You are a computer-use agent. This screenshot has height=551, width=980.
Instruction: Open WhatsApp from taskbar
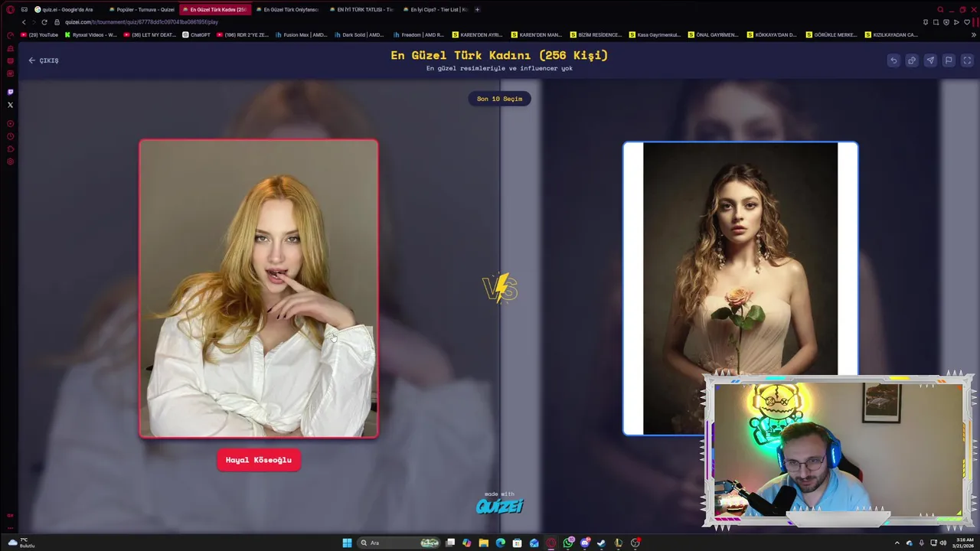pyautogui.click(x=568, y=543)
